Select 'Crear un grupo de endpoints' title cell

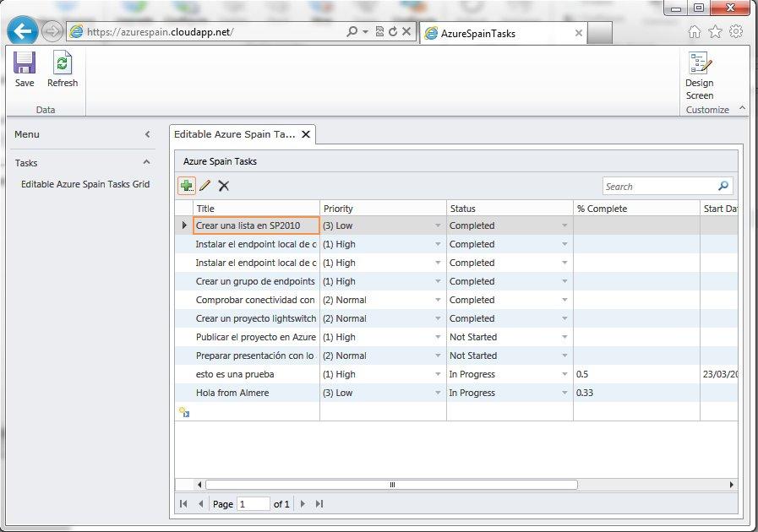tap(256, 281)
